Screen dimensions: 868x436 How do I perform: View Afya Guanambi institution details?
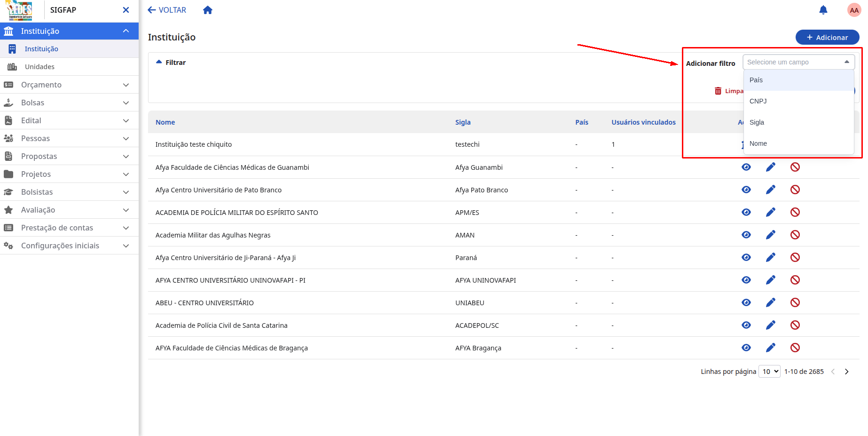(x=746, y=167)
